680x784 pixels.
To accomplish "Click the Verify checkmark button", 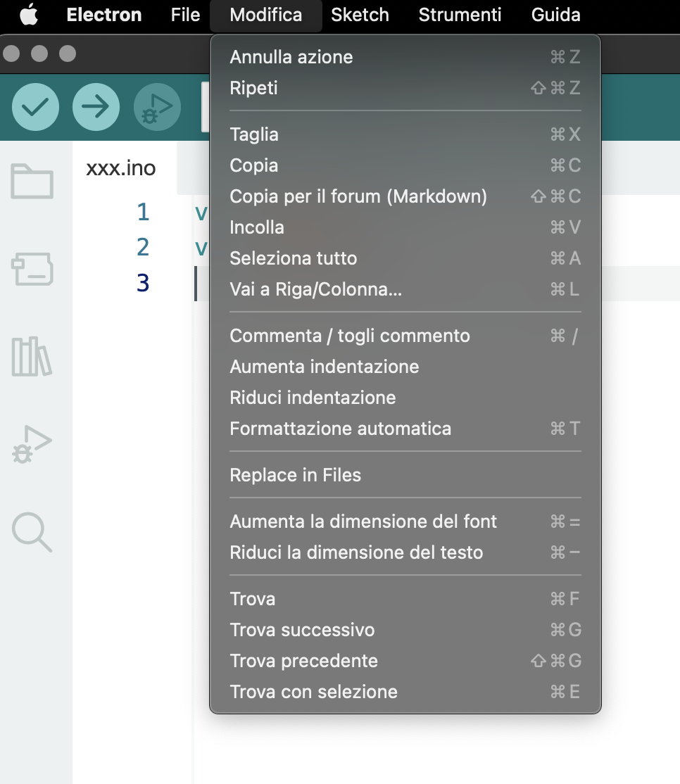I will [x=35, y=107].
